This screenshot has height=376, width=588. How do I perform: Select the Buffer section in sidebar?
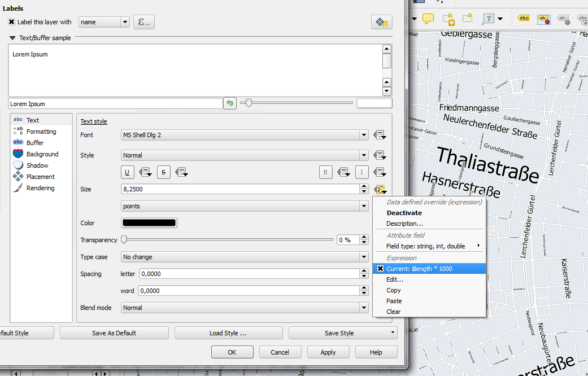34,143
